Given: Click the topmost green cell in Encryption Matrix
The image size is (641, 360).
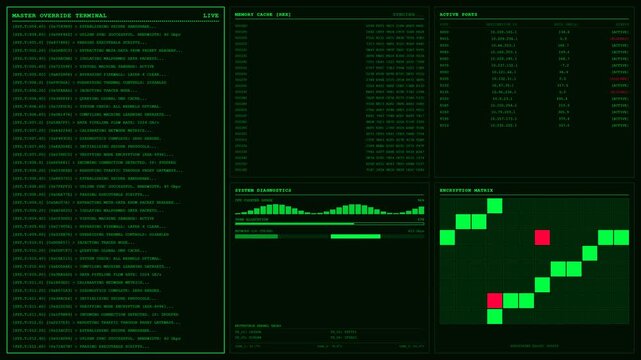Looking at the screenshot, I should click(x=495, y=206).
